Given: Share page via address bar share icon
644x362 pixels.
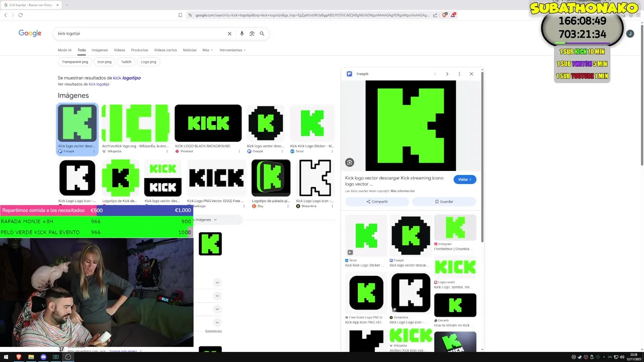Looking at the screenshot, I should tap(435, 15).
